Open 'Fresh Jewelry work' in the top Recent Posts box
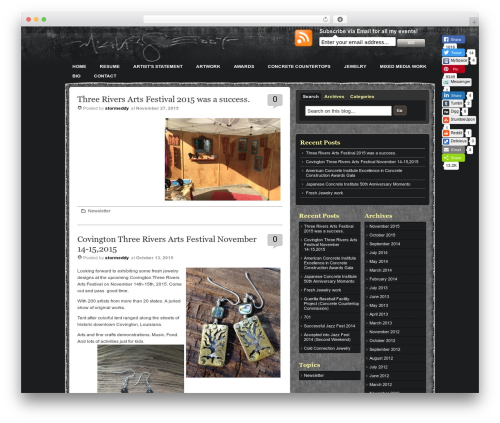500x423 pixels. (324, 193)
